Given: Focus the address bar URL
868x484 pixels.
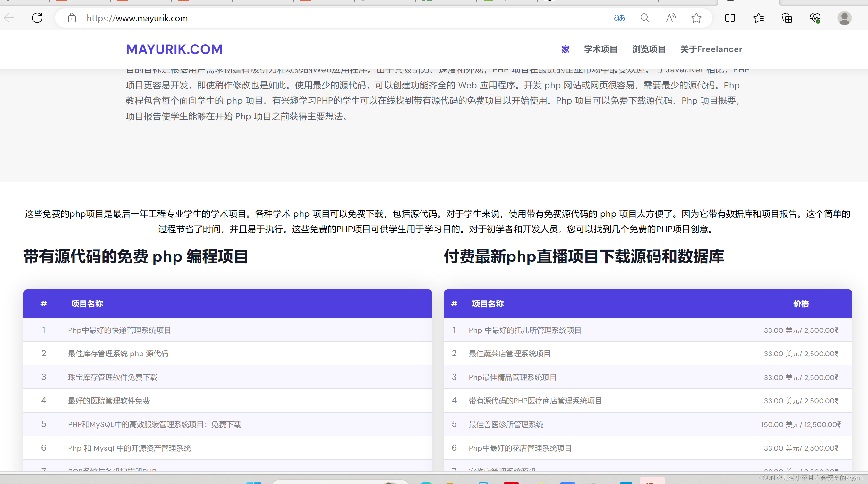Looking at the screenshot, I should point(137,18).
